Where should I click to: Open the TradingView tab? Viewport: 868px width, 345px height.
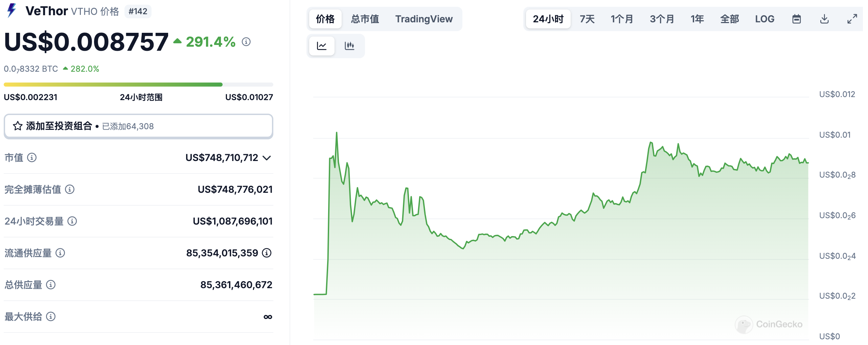pos(424,19)
